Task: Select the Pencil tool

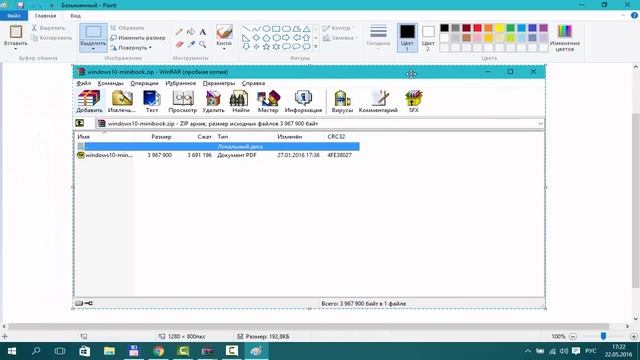Action: 179,32
